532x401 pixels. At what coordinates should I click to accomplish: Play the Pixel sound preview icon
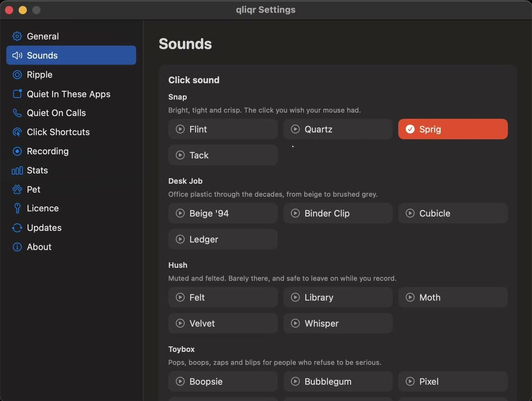point(410,381)
